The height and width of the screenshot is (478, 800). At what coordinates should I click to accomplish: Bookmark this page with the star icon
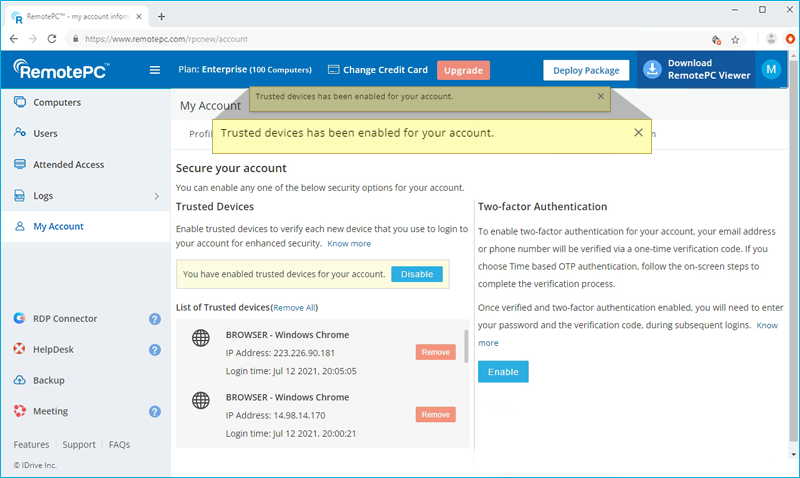click(735, 39)
